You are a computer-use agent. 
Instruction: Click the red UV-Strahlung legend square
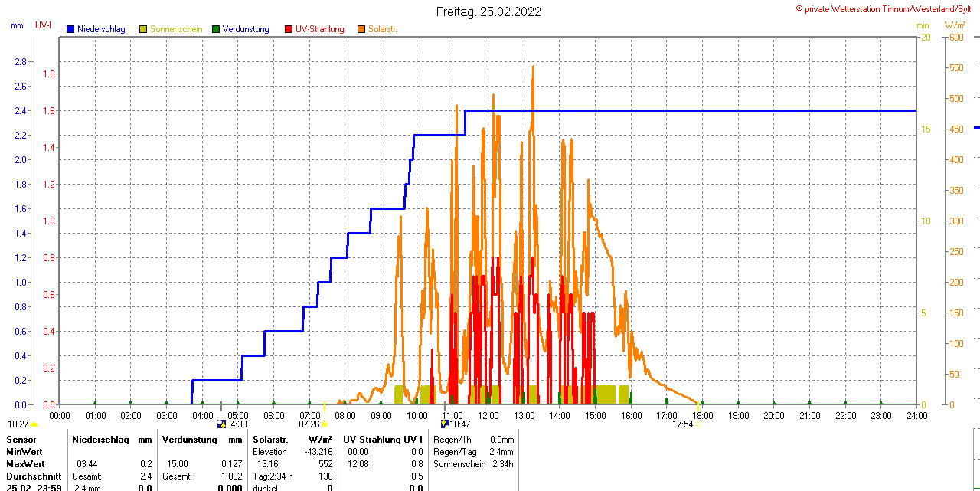coord(289,29)
